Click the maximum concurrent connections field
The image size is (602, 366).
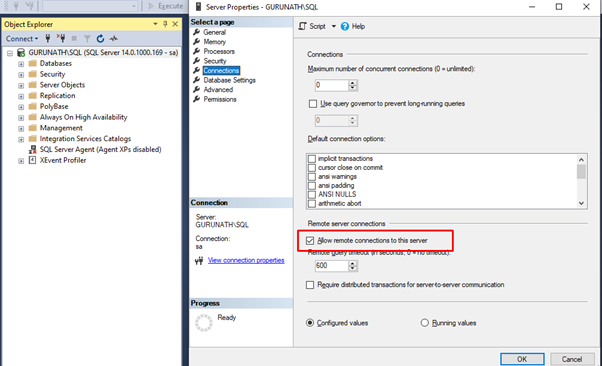331,85
